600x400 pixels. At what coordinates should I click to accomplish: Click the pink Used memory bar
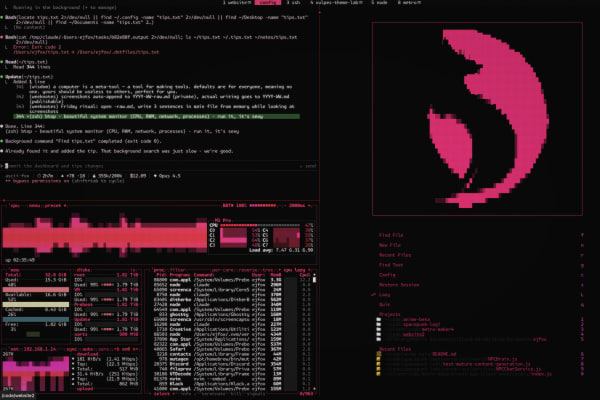pos(36,290)
